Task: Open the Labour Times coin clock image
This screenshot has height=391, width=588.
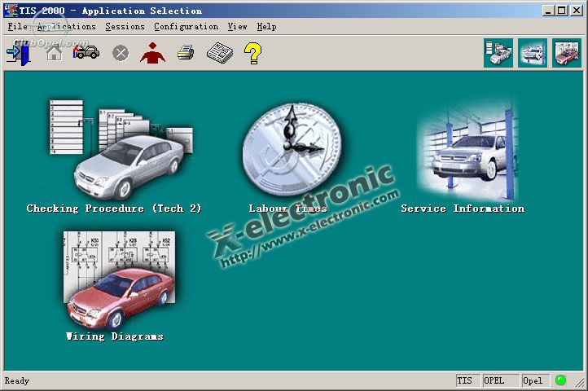Action: coord(292,149)
